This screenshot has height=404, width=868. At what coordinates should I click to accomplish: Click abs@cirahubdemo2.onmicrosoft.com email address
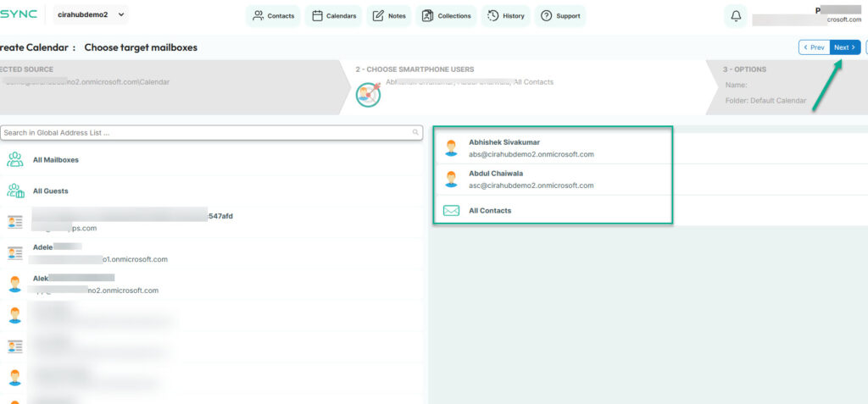[531, 154]
